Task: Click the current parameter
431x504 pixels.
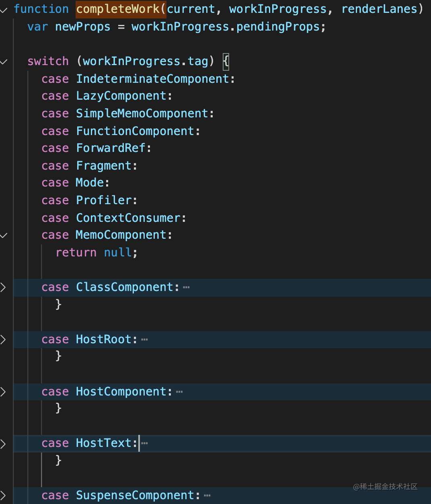Action: 191,9
